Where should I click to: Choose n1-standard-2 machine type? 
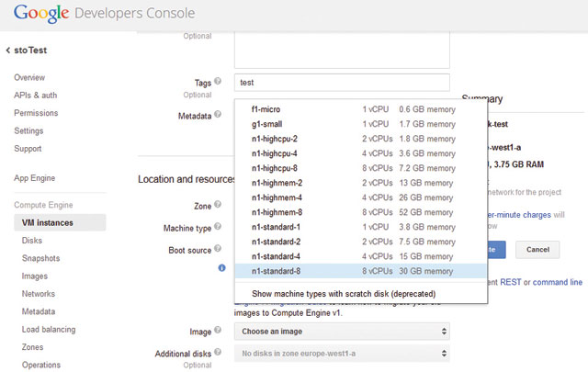click(x=361, y=242)
